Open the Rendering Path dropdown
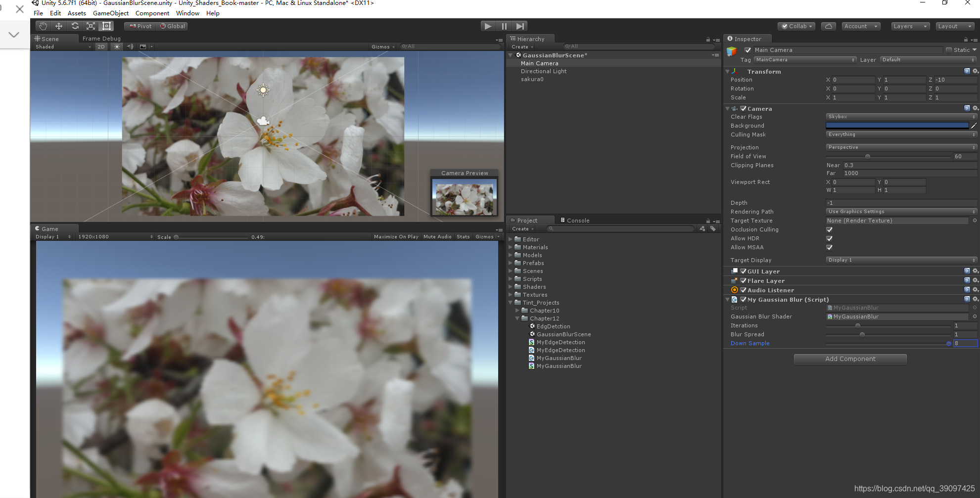This screenshot has height=498, width=980. (901, 212)
